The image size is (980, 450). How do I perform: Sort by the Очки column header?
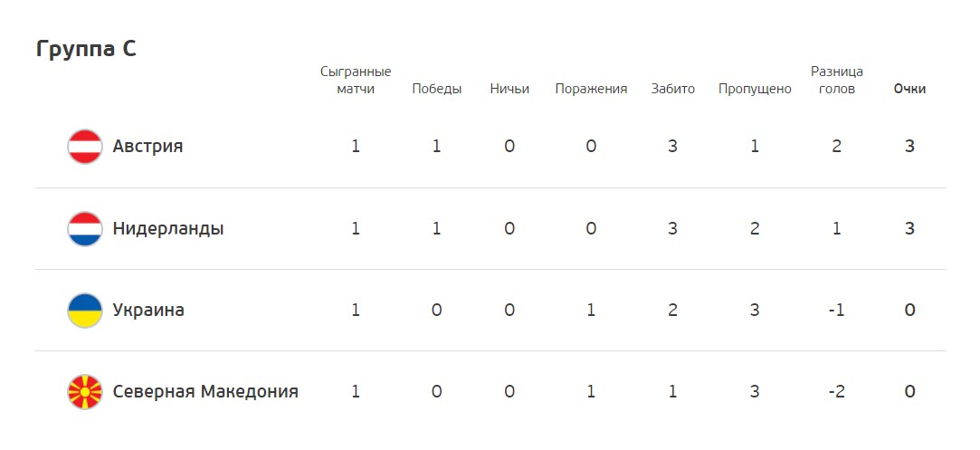[x=910, y=89]
